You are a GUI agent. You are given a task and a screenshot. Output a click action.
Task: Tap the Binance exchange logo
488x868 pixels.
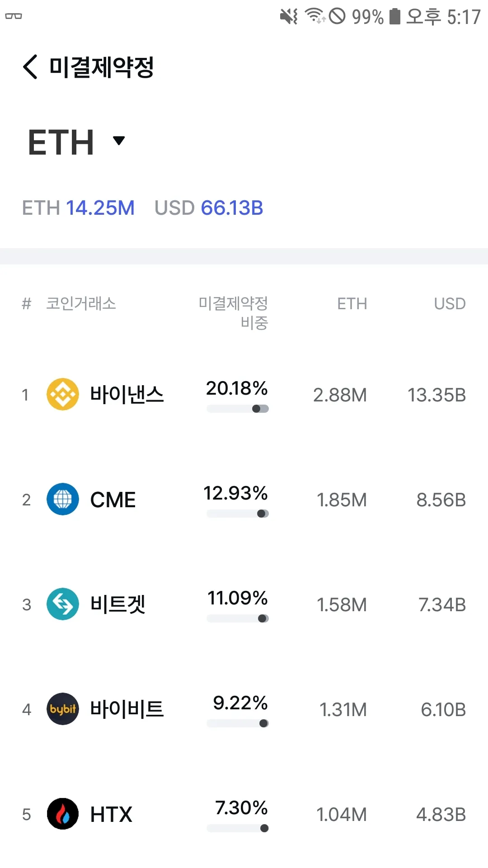coord(63,394)
